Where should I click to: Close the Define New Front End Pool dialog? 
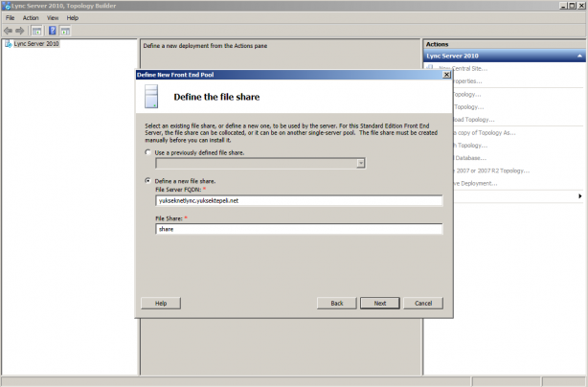(x=446, y=75)
